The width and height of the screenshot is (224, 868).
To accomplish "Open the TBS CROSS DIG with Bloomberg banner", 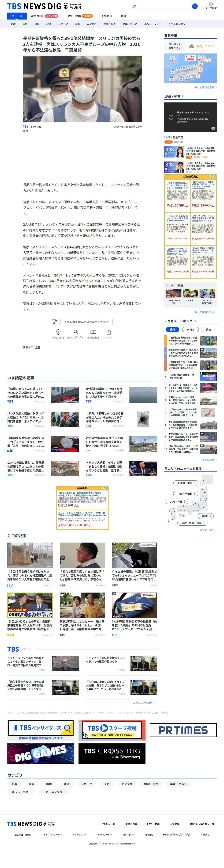I will click(112, 754).
